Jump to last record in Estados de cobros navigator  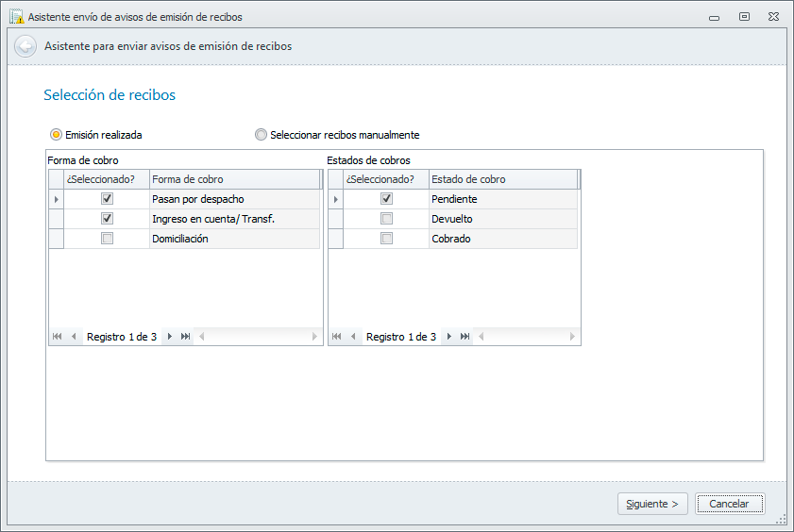[x=465, y=337]
